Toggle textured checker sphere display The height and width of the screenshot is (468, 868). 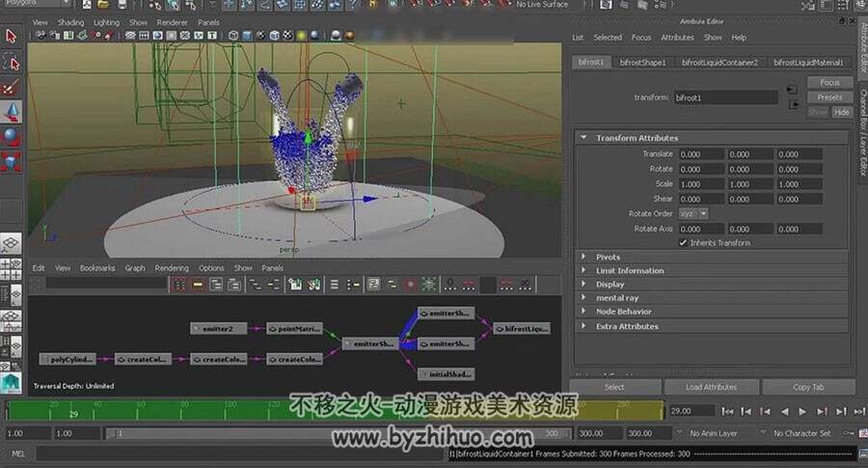[287, 36]
